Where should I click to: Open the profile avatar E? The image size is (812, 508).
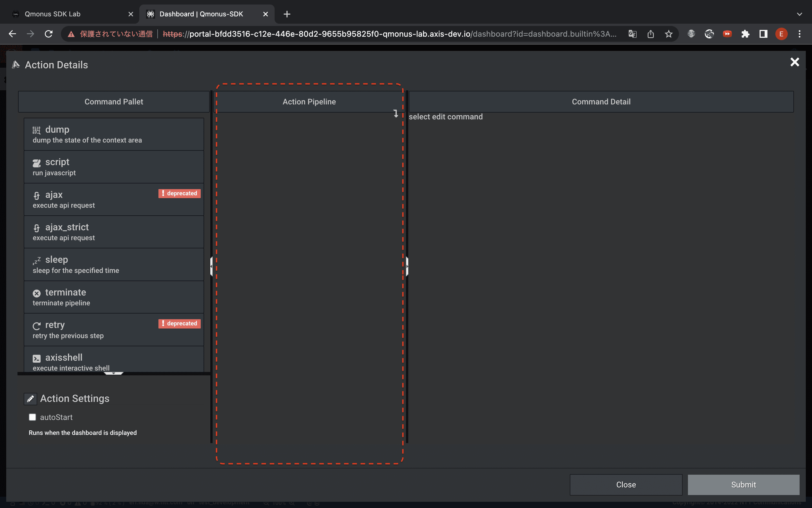pyautogui.click(x=782, y=34)
